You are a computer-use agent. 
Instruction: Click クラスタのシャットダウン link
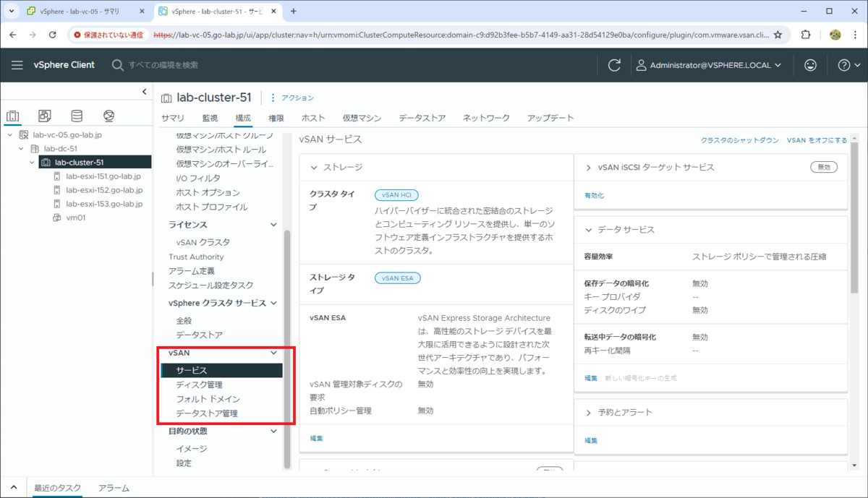tap(740, 140)
